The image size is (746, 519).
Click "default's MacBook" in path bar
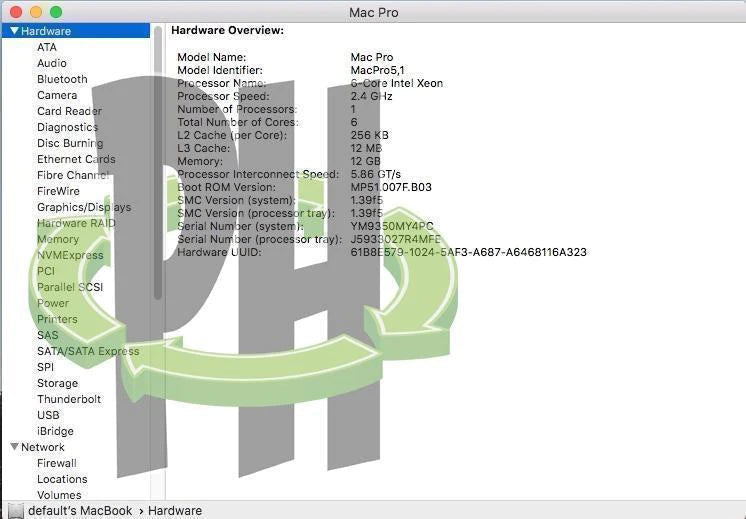pos(80,510)
